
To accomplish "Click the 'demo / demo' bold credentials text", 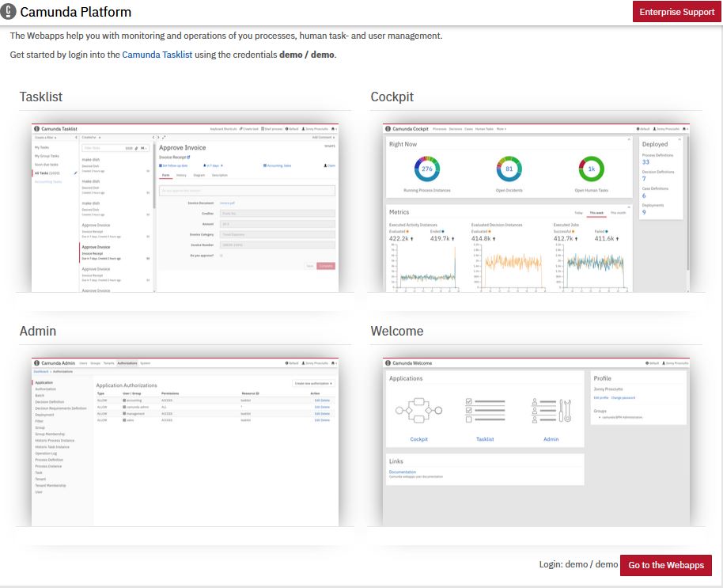I will (x=307, y=55).
